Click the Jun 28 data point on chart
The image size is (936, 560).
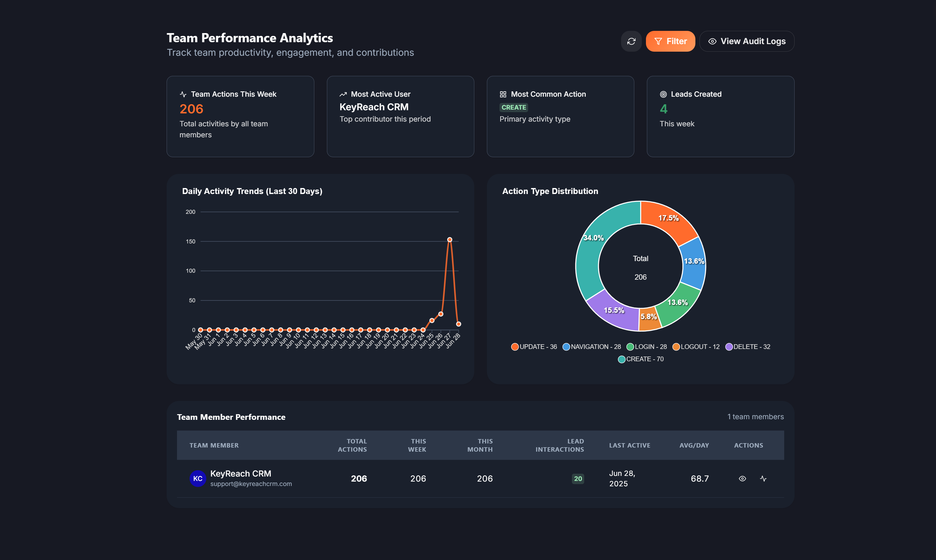coord(458,324)
